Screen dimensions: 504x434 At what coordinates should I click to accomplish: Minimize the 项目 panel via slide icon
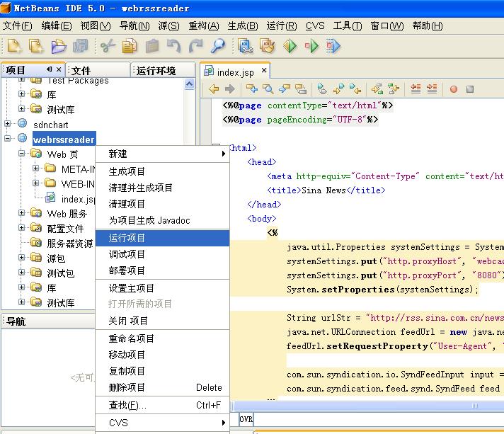(x=49, y=69)
